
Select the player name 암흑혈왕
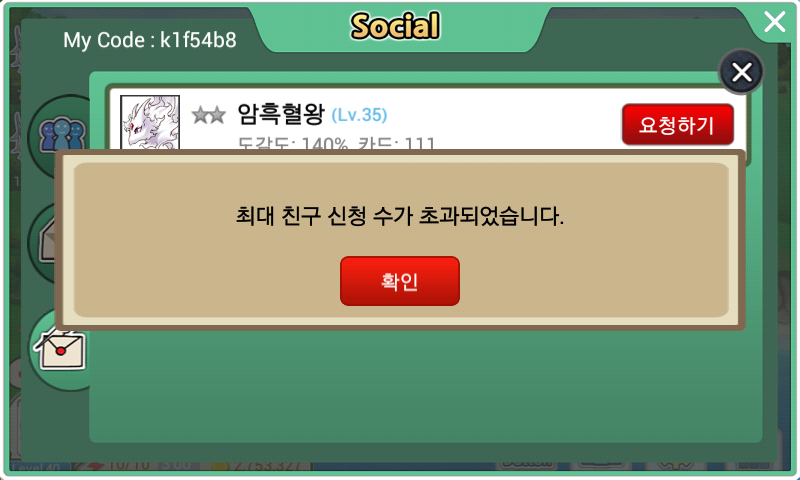point(281,114)
